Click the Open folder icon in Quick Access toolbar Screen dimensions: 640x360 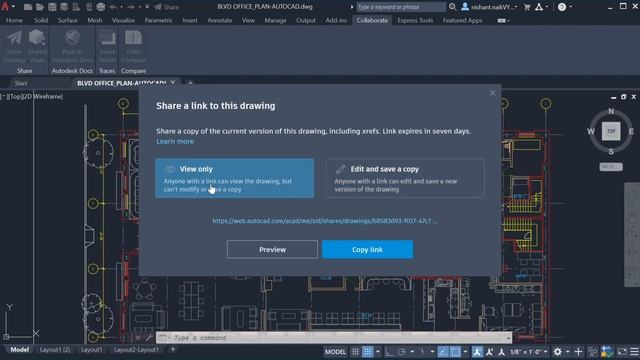pyautogui.click(x=40, y=7)
